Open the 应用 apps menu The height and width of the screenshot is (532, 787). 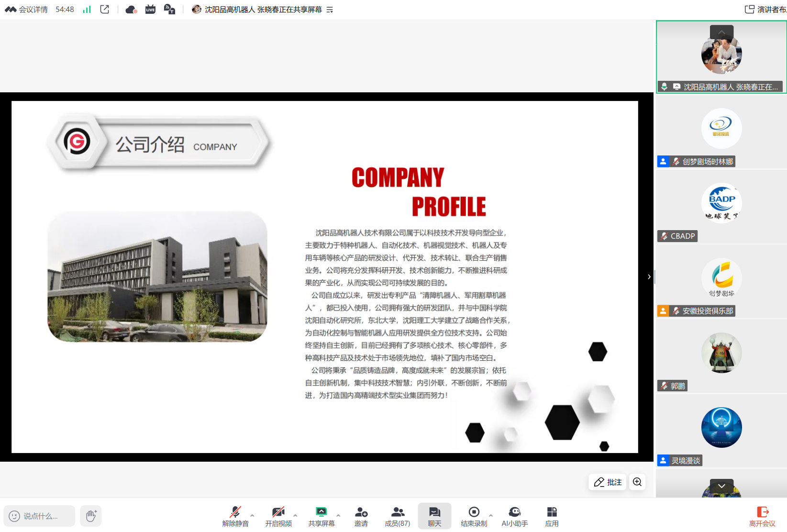(552, 516)
